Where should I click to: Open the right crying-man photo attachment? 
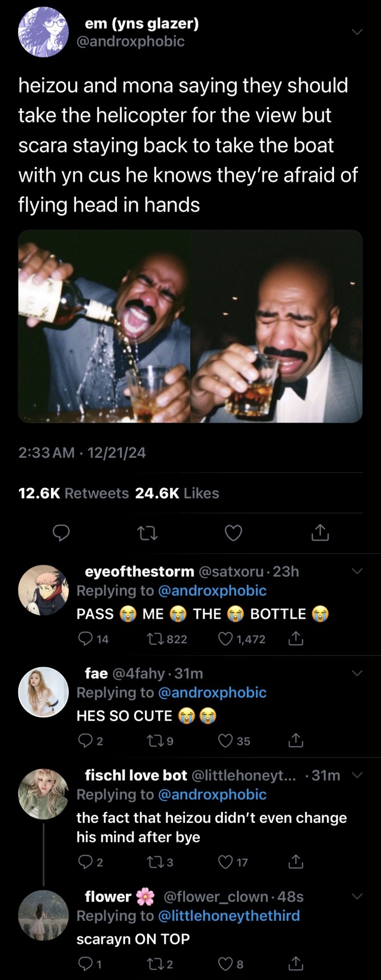276,326
